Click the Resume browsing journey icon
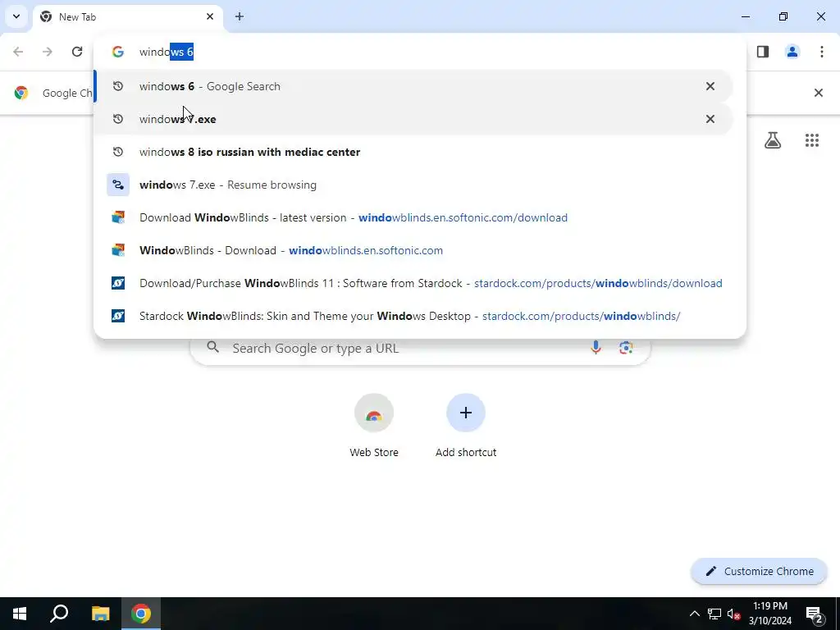 point(118,185)
